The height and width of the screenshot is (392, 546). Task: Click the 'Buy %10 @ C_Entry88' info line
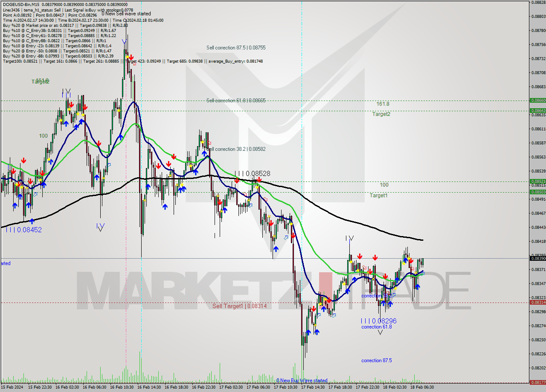(x=54, y=40)
